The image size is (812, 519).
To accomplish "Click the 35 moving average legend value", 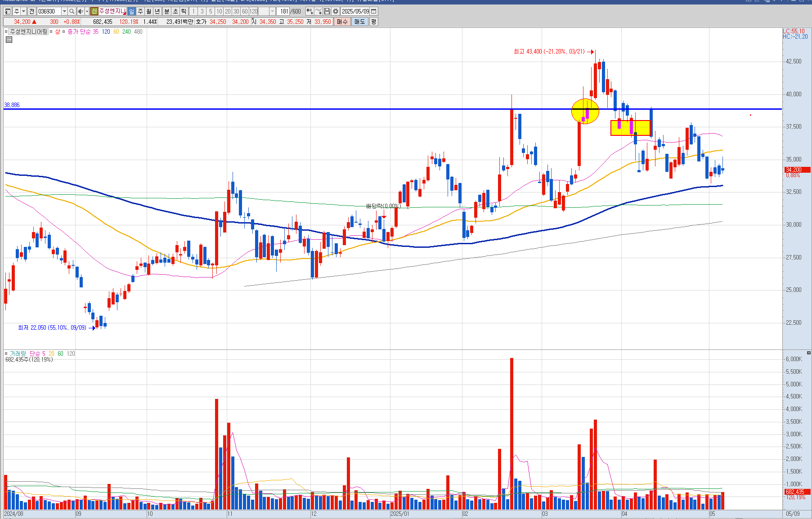I will click(x=95, y=32).
